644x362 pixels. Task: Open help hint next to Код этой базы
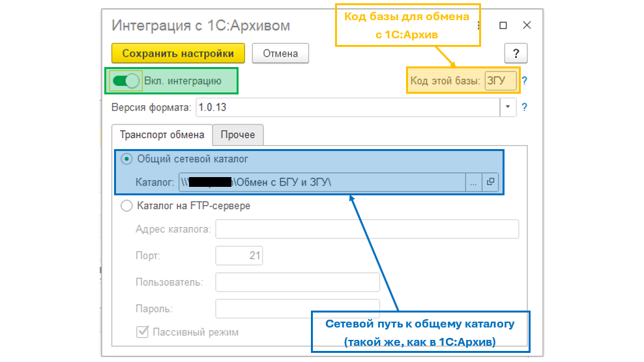525,81
